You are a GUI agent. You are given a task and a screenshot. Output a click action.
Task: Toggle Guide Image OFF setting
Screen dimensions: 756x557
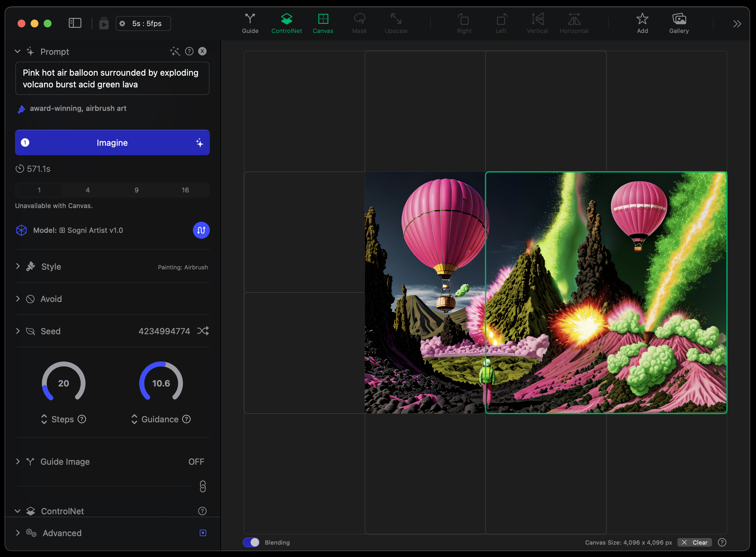[x=196, y=461]
